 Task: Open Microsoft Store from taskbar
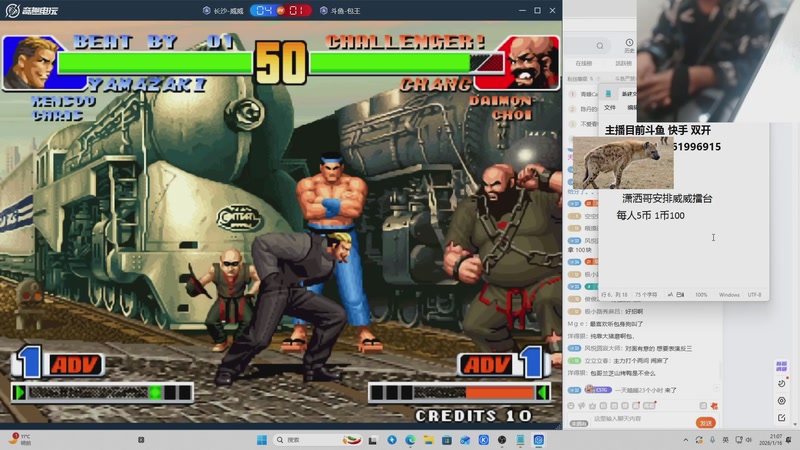pos(447,440)
